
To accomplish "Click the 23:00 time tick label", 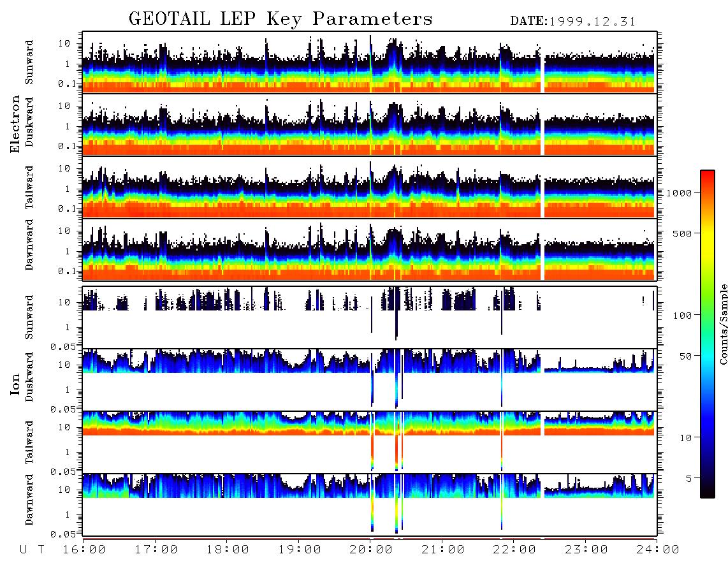I will (x=586, y=550).
